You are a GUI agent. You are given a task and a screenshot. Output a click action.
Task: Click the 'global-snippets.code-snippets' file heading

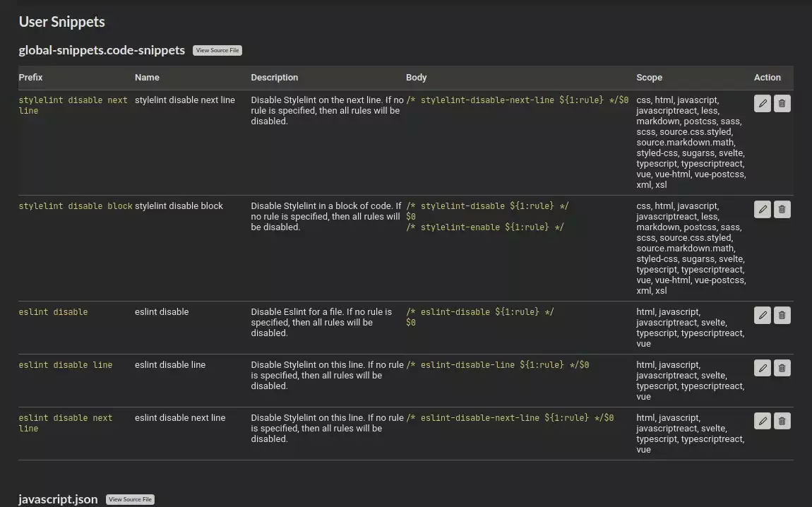point(102,50)
